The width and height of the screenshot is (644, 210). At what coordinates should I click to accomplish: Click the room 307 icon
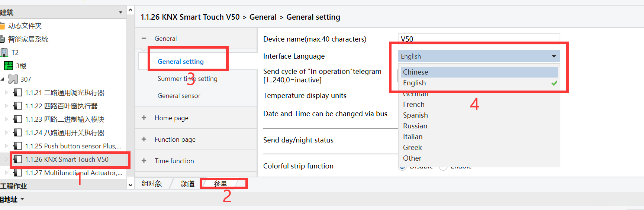pos(13,79)
